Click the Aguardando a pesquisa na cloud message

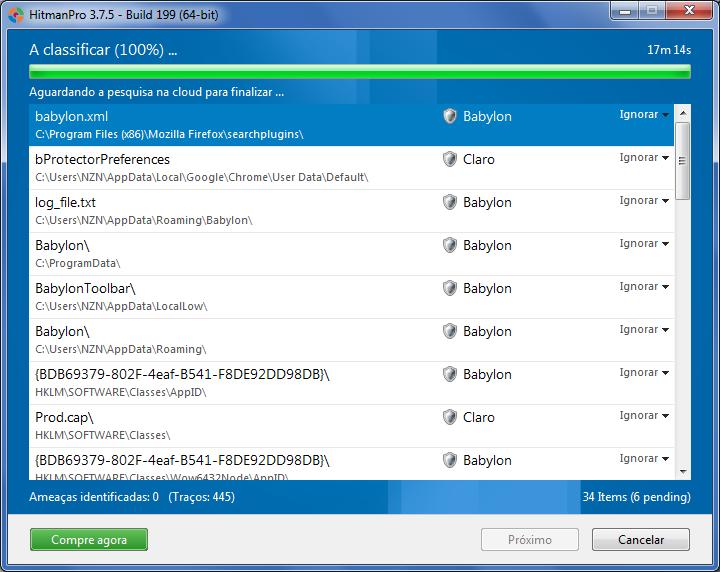click(157, 92)
